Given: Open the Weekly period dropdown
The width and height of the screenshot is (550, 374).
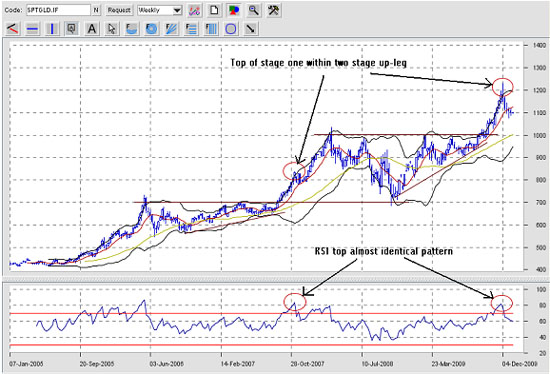Looking at the screenshot, I should click(x=160, y=10).
